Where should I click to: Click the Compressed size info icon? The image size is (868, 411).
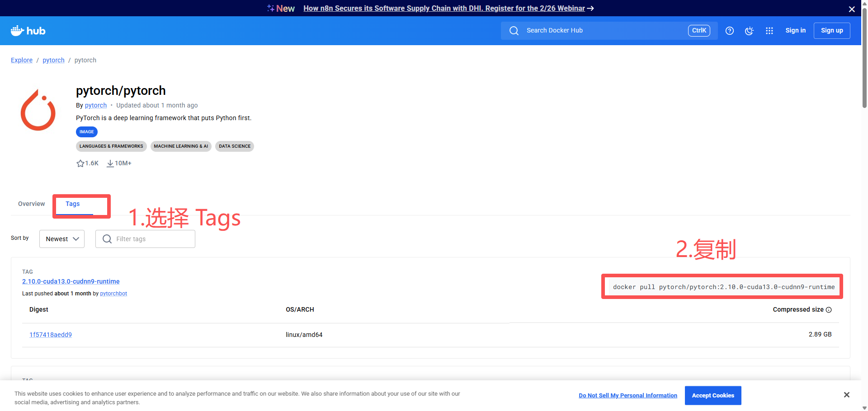(x=829, y=310)
